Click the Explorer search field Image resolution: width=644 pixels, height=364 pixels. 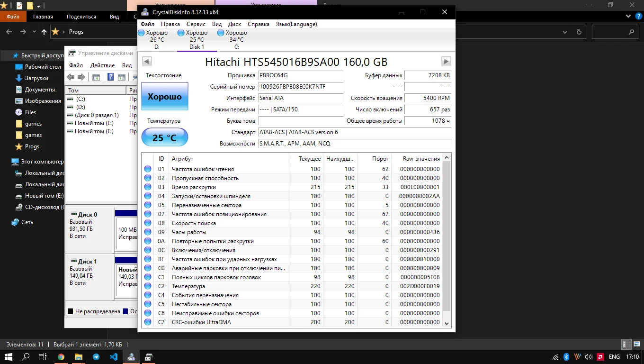click(x=610, y=32)
